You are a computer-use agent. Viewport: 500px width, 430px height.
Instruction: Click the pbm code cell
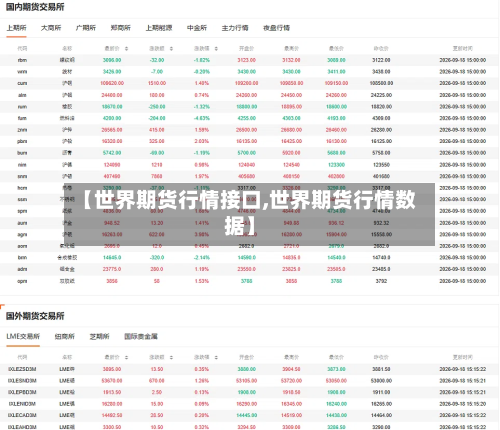[x=22, y=141]
